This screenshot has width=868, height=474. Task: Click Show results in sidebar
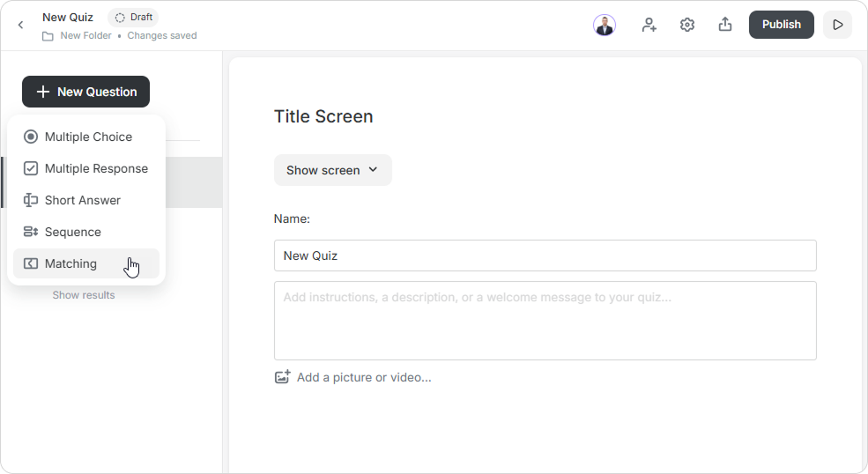[x=84, y=295]
